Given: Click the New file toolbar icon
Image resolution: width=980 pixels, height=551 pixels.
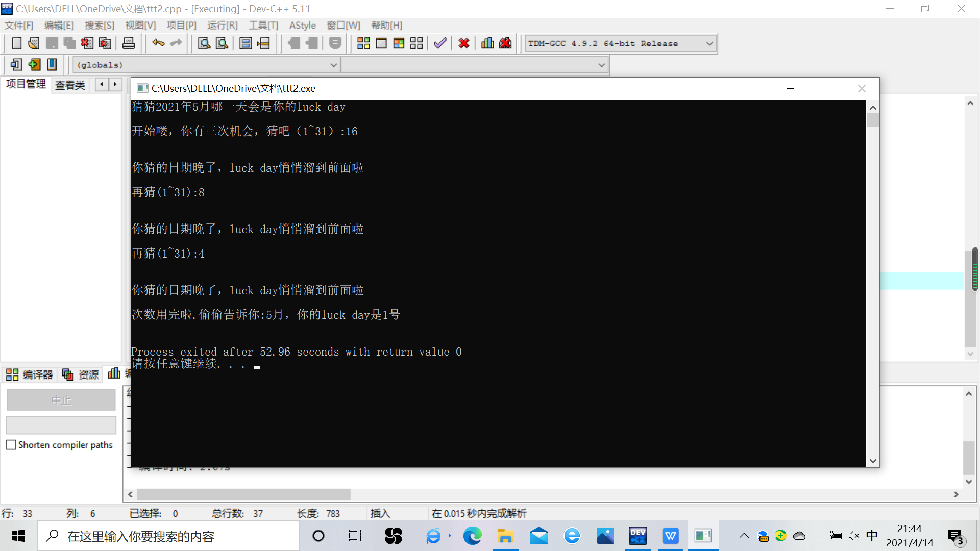Looking at the screenshot, I should (16, 43).
